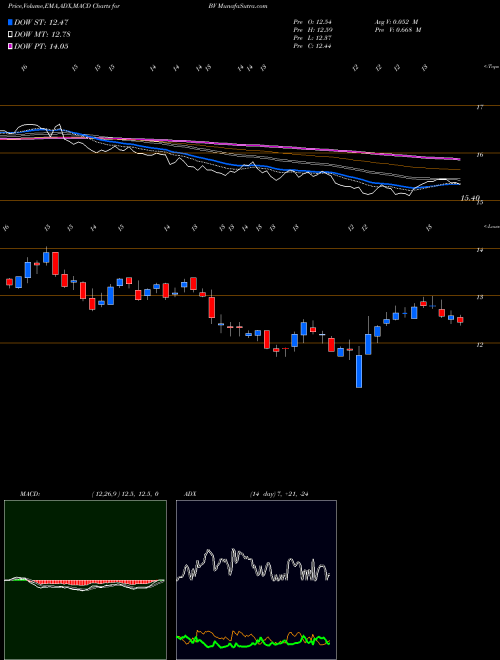Click the 15.40 price marker label

tap(471, 198)
